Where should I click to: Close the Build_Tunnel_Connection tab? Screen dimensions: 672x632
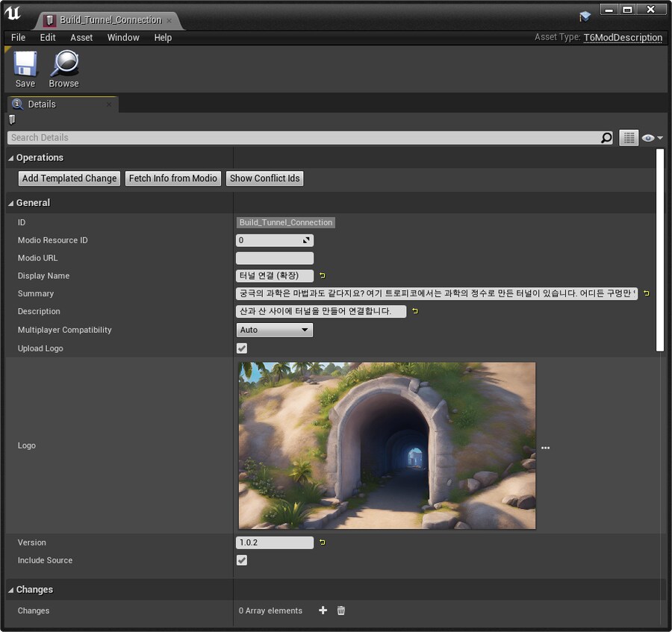169,21
